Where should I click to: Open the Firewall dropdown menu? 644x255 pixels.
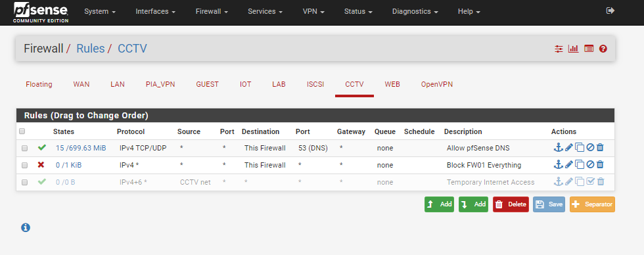[212, 12]
